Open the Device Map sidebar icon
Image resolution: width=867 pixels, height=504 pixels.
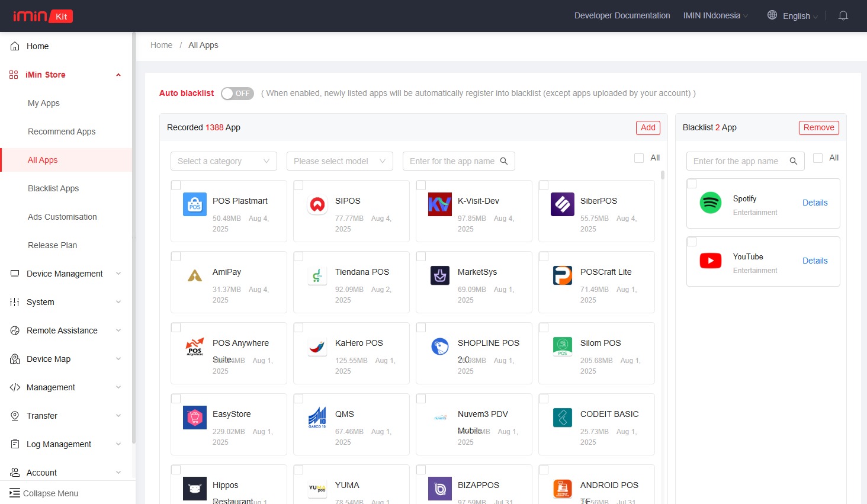[14, 359]
